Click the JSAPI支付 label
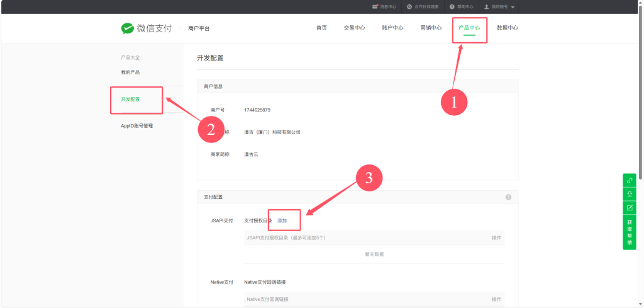The image size is (644, 308). pyautogui.click(x=221, y=221)
